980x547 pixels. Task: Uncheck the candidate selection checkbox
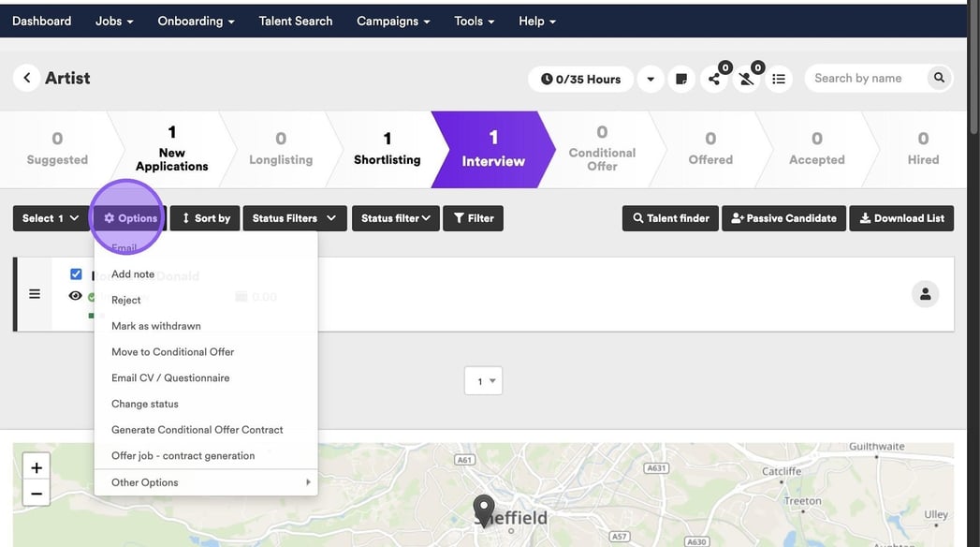coord(76,274)
